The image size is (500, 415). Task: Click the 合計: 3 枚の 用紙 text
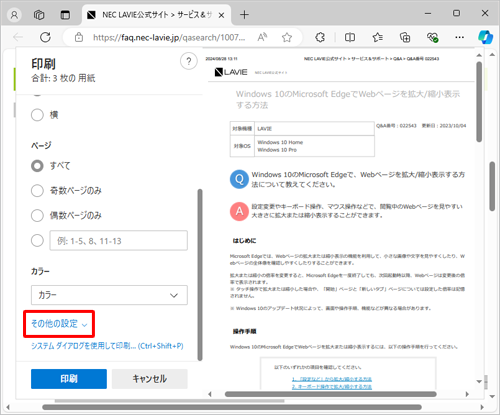click(63, 78)
